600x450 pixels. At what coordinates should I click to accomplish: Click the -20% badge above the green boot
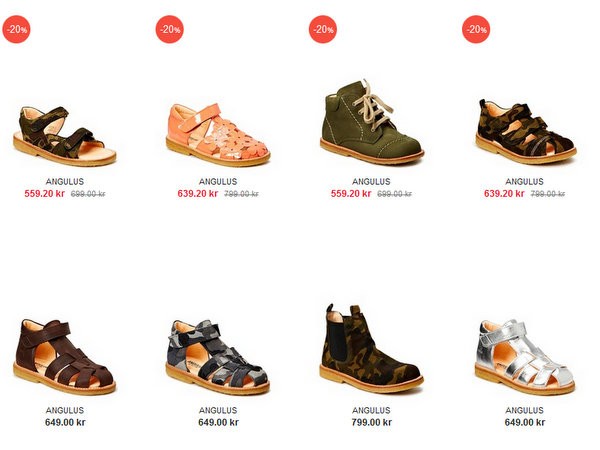(323, 29)
